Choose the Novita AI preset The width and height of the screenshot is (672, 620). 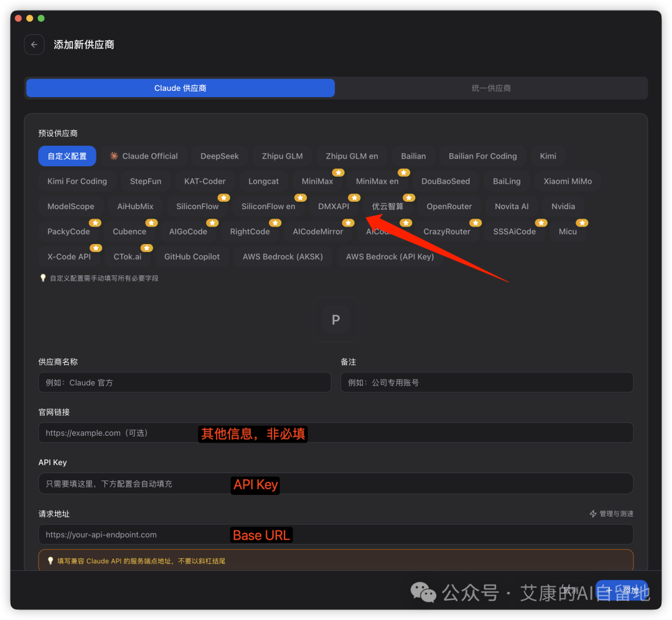click(511, 207)
